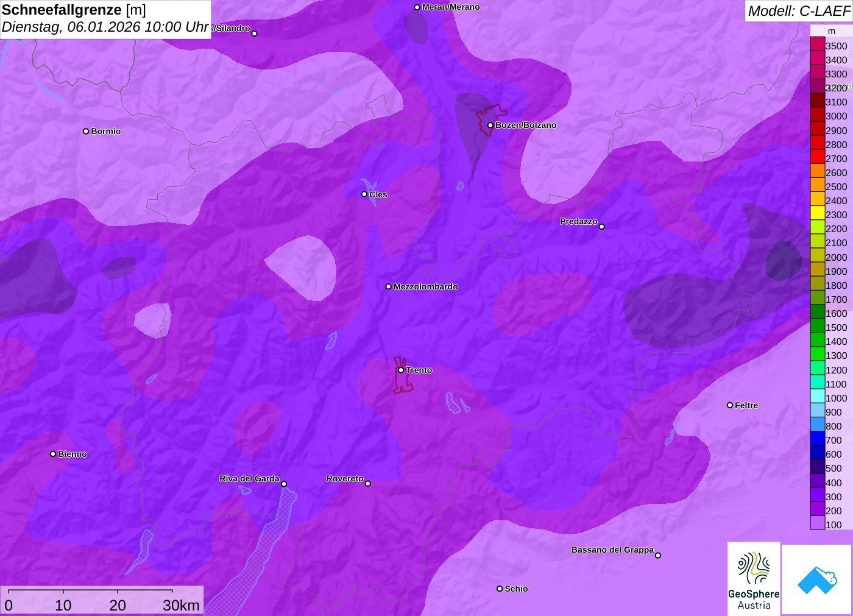The image size is (853, 616).
Task: Click the 'Modell: C-LAEF' label
Action: click(x=799, y=11)
